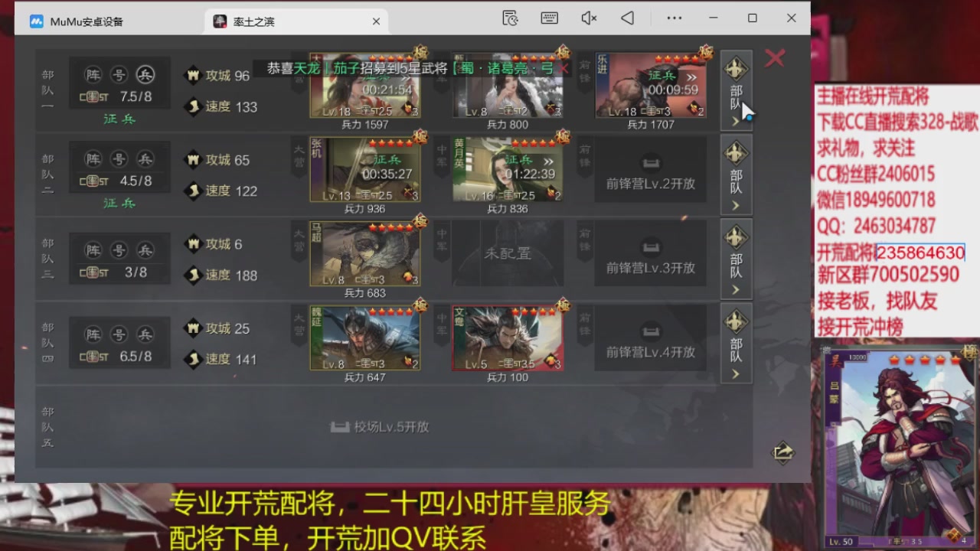Open the 部队一 camp hero card with 兵力 1597

[365, 85]
